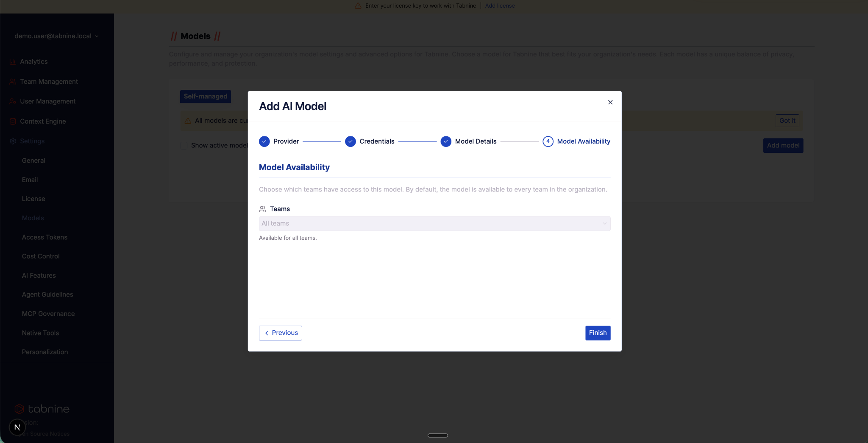Open General settings
Screen dimensions: 868x443
[x=33, y=161]
